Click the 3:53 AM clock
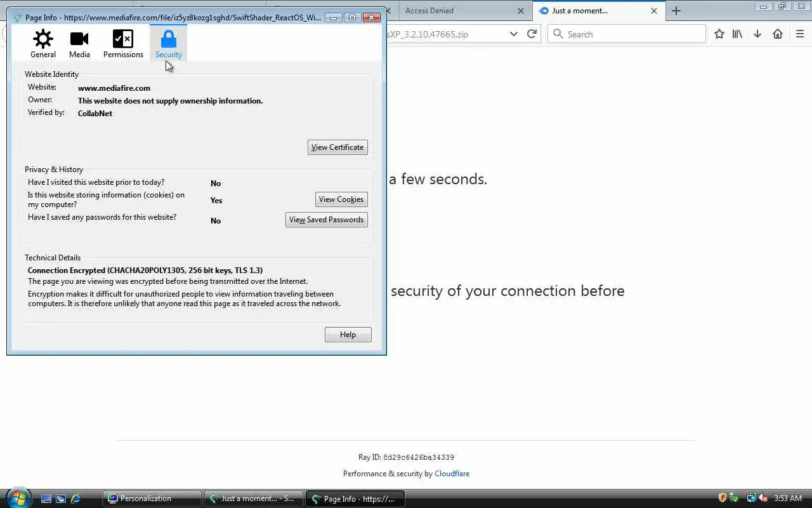812x508 pixels. pyautogui.click(x=788, y=498)
